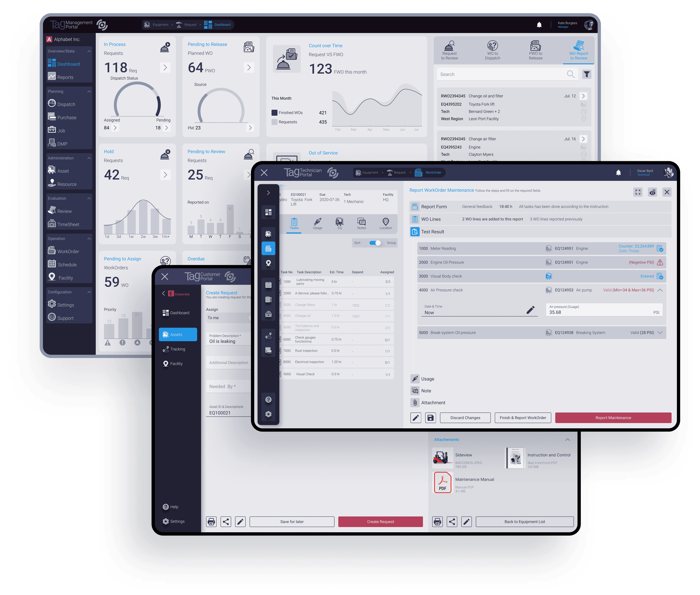Viewport: 700px width, 595px height.
Task: Open the Pending to Release 64 PWO arrow
Action: [x=249, y=67]
